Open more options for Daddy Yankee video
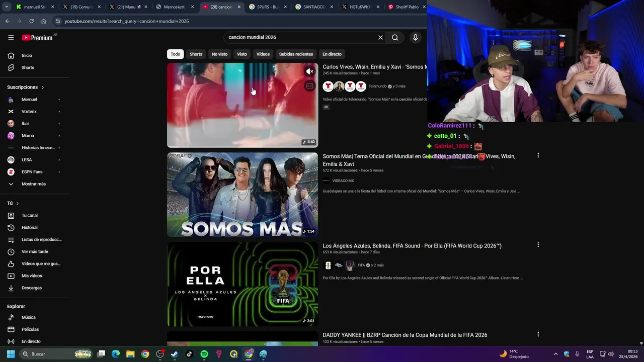This screenshot has height=362, width=644. tap(538, 334)
